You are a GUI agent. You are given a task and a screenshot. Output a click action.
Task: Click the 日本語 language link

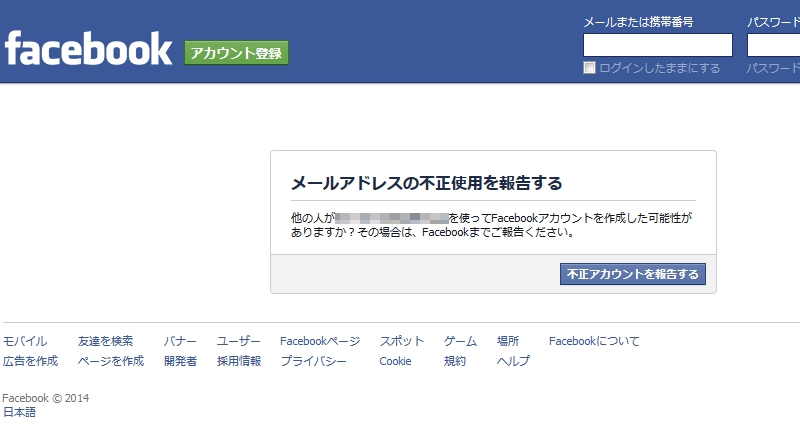tap(19, 412)
